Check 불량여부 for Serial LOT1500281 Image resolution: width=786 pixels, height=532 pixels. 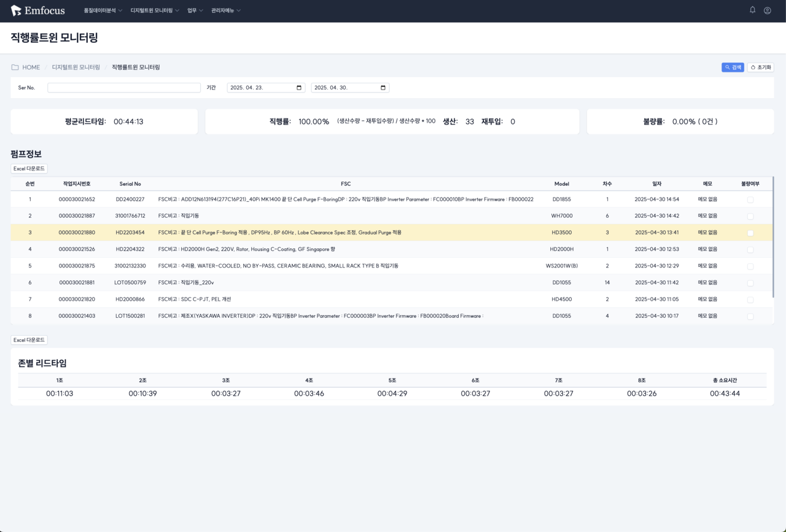point(750,316)
